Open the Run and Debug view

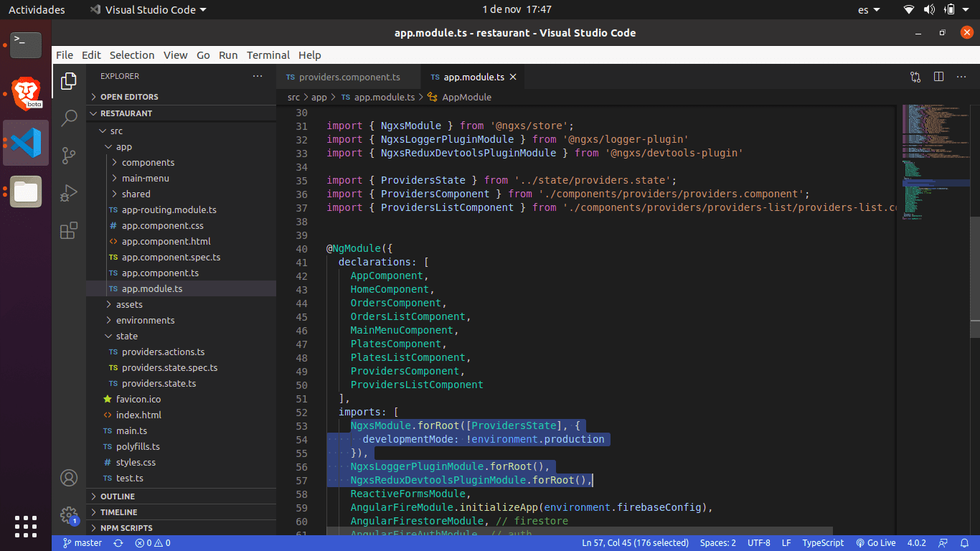69,193
